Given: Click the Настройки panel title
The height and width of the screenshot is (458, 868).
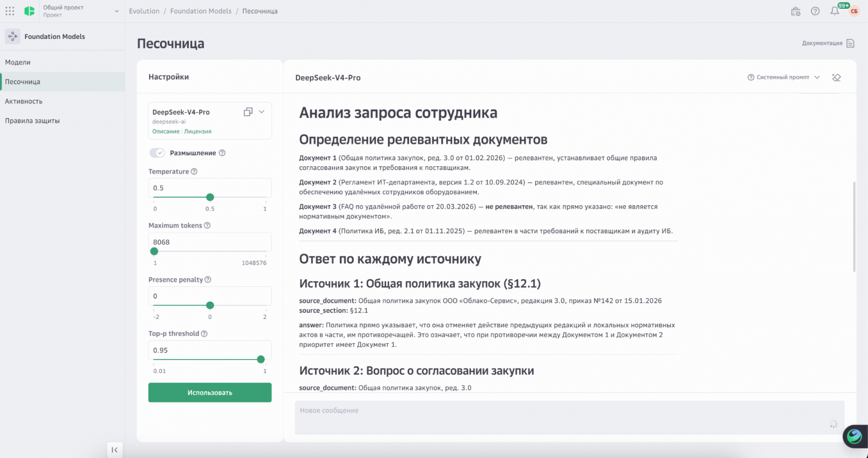Looking at the screenshot, I should click(x=169, y=77).
